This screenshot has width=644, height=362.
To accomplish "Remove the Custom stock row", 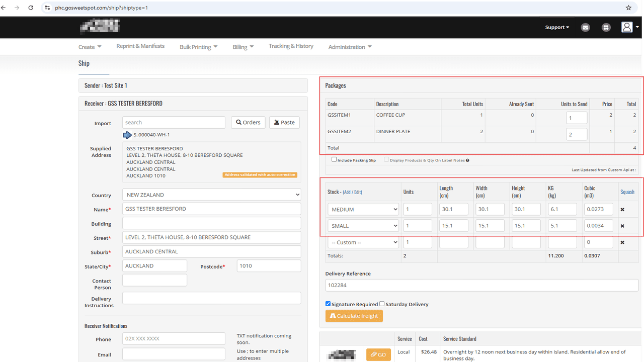I will point(622,242).
